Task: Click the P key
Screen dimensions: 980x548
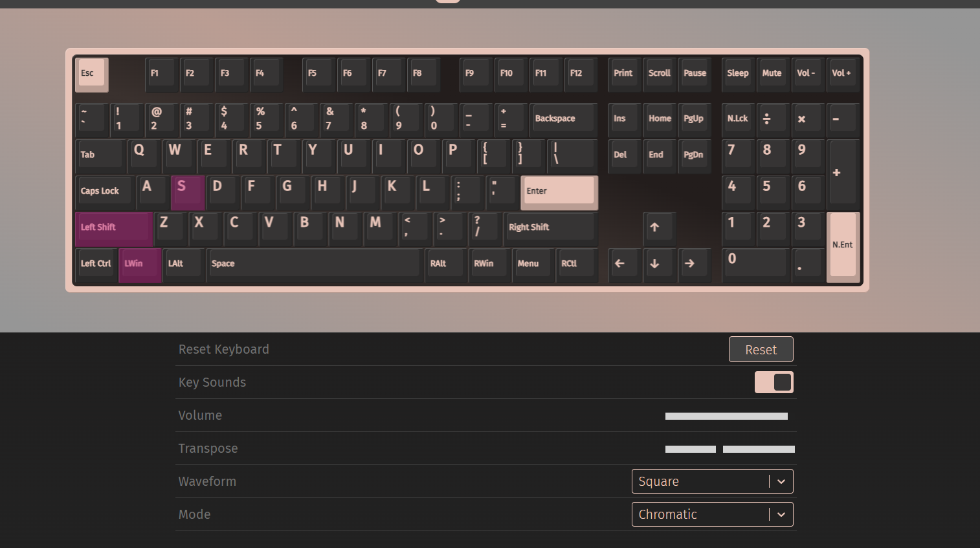Action: pos(459,156)
